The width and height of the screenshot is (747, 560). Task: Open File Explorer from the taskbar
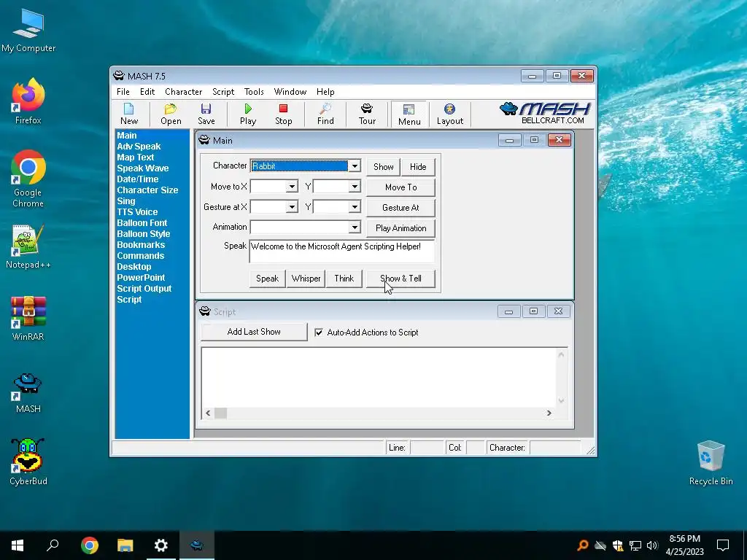[125, 545]
